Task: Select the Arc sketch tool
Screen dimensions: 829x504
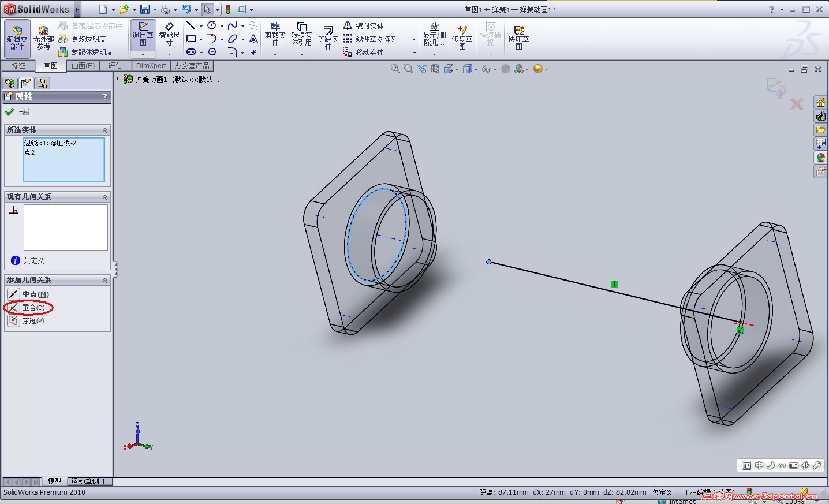Action: pyautogui.click(x=212, y=39)
